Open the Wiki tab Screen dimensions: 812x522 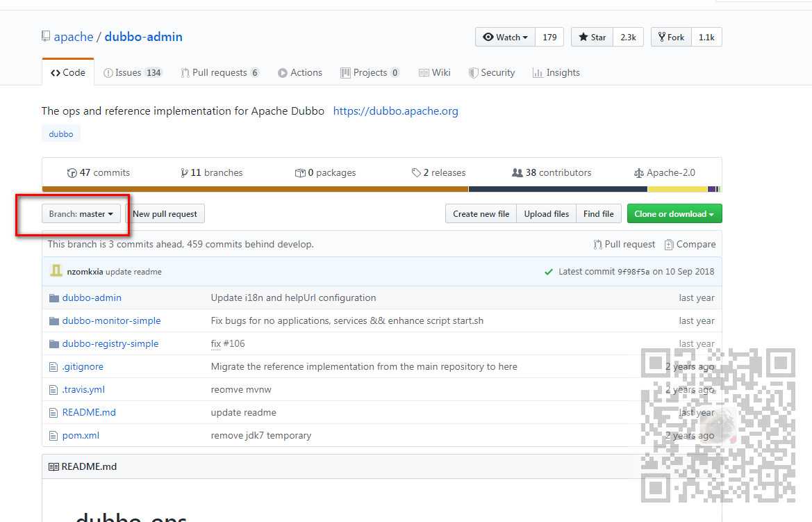(x=435, y=72)
